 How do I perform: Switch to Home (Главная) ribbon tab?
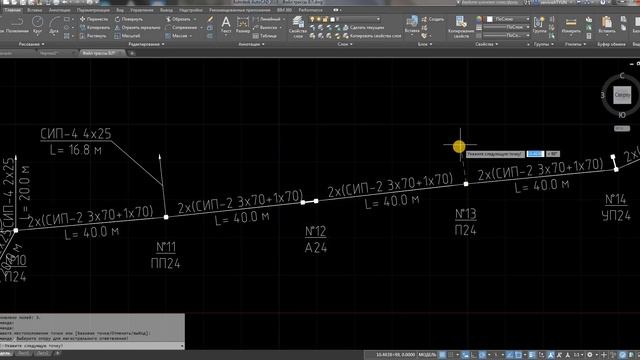coord(13,10)
